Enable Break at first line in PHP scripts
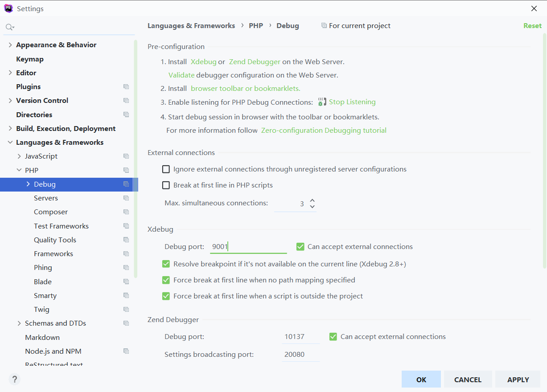Screen dimensions: 547x392 pos(166,185)
